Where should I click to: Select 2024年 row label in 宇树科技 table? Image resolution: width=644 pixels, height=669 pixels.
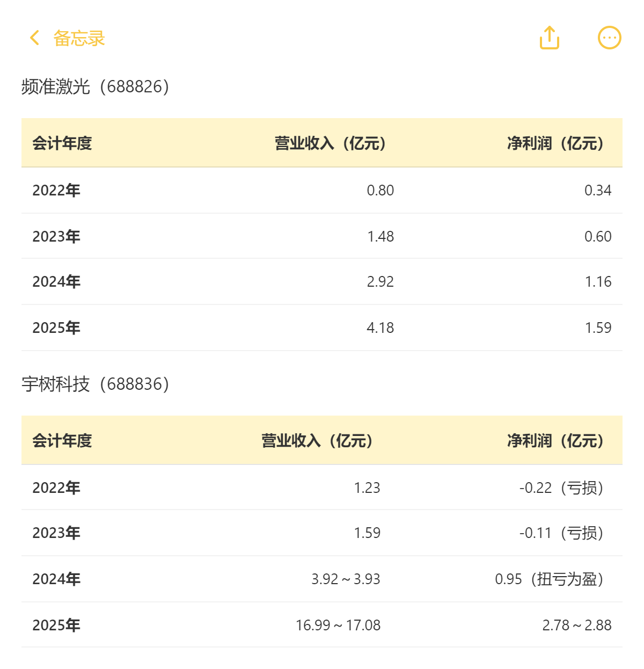click(x=56, y=579)
